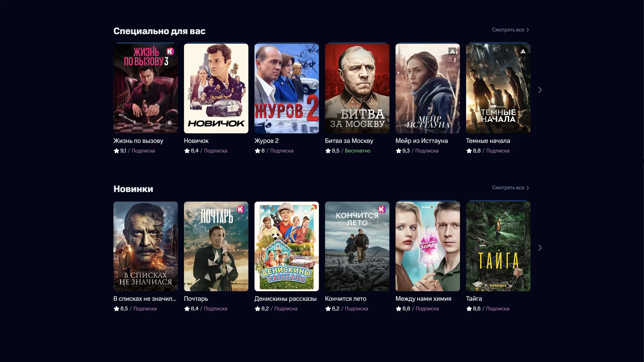This screenshot has height=362, width=644.
Task: Click the K badge on Почтарь poster
Action: coord(240,209)
